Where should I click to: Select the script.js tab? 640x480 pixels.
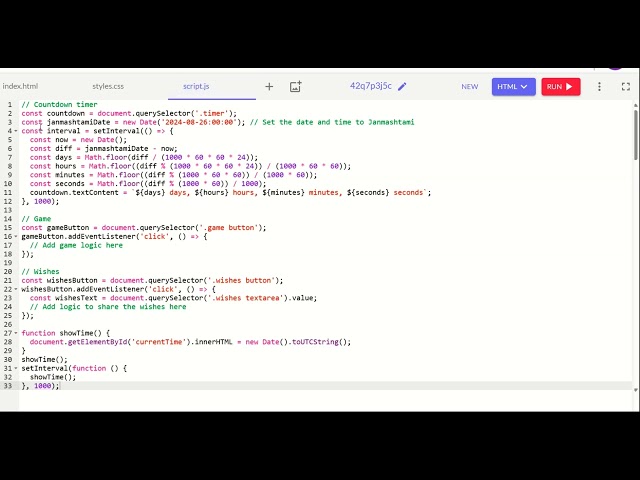[x=196, y=86]
